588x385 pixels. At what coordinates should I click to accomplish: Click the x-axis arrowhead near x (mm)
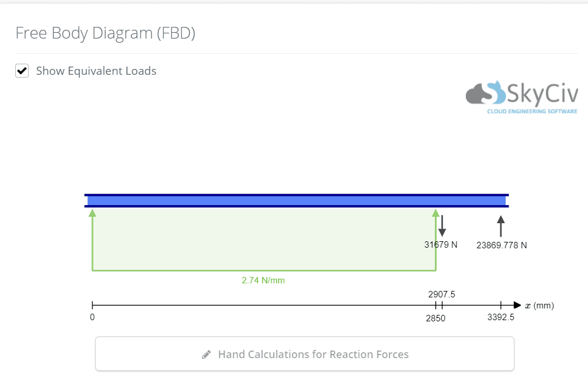click(517, 305)
